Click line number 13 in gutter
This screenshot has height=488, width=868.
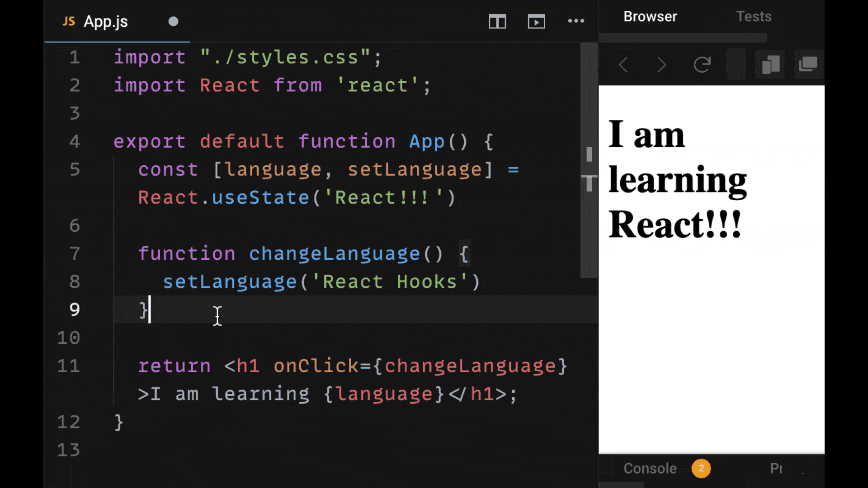pyautogui.click(x=69, y=450)
